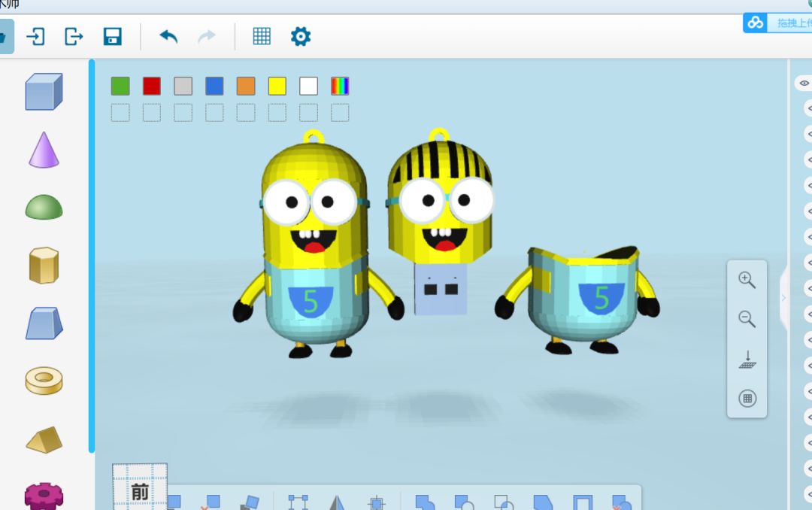Select the hexagonal prism primitive

pos(44,266)
